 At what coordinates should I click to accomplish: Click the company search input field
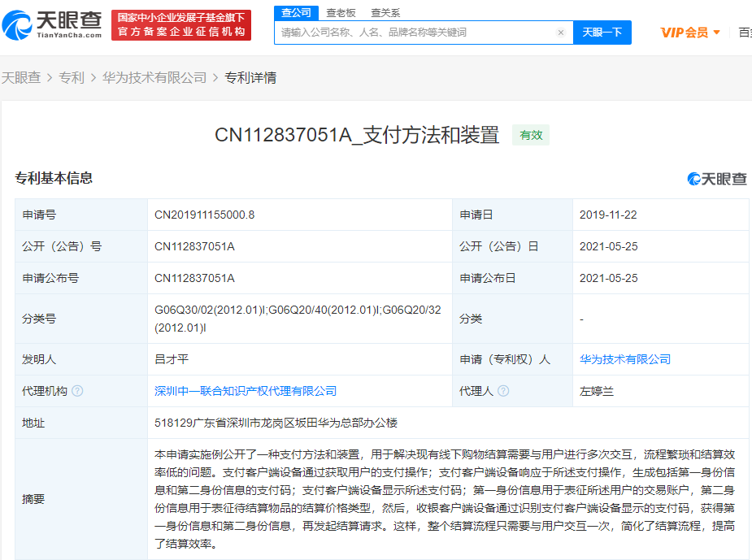415,33
